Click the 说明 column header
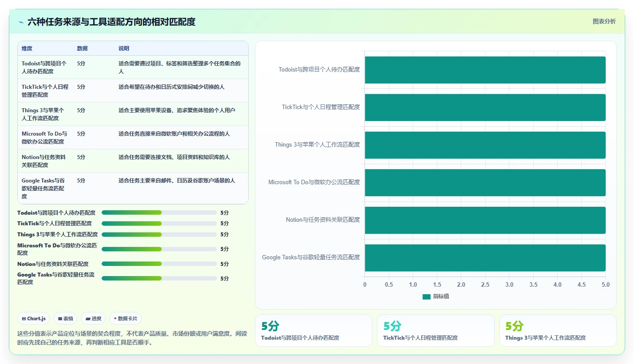This screenshot has height=364, width=634. pyautogui.click(x=124, y=49)
